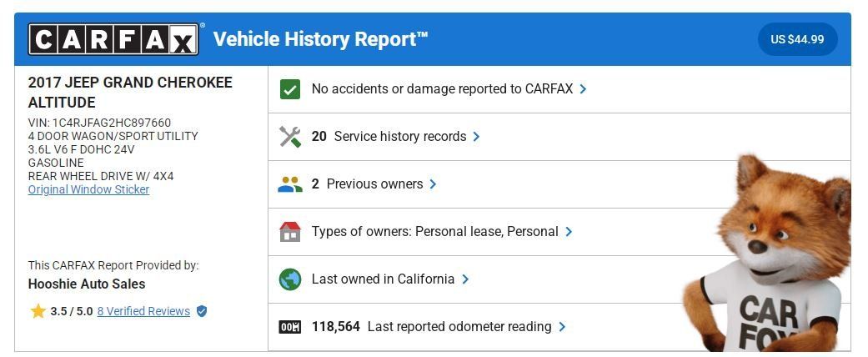Viewport: 868px width, 357px height.
Task: Open the Original Window Sticker link
Action: (x=88, y=190)
